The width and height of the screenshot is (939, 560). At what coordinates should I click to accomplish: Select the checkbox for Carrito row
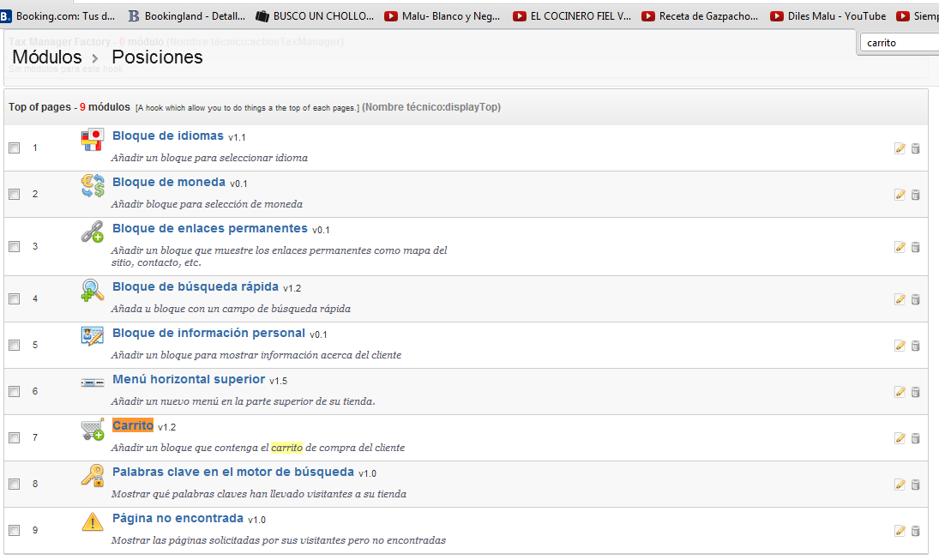click(14, 438)
